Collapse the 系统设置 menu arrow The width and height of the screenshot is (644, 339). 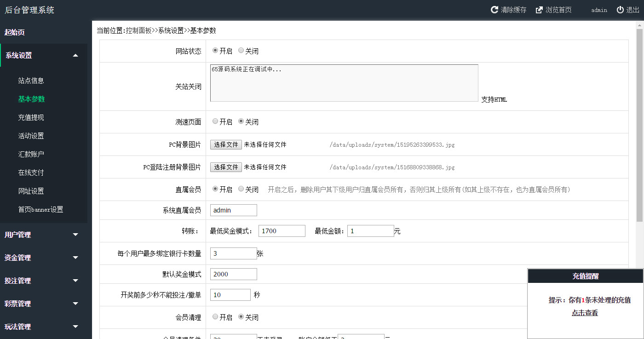[75, 56]
